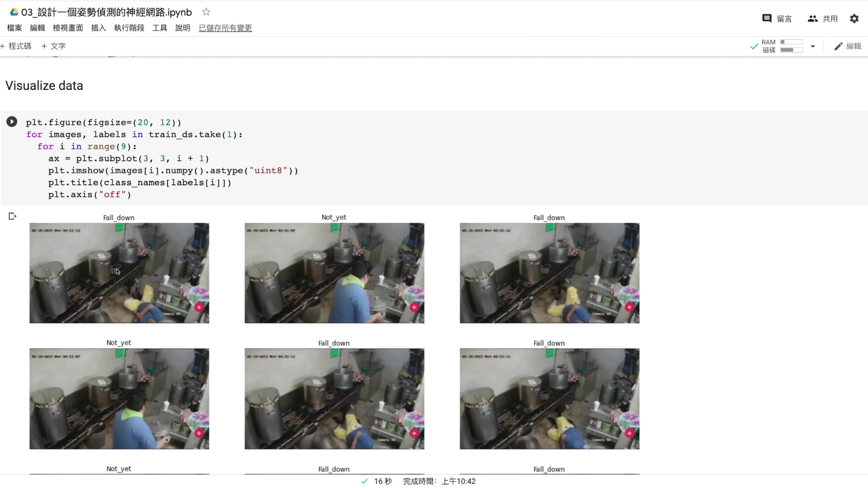The width and height of the screenshot is (868, 488).
Task: Open the comments (留言) icon
Action: (767, 19)
